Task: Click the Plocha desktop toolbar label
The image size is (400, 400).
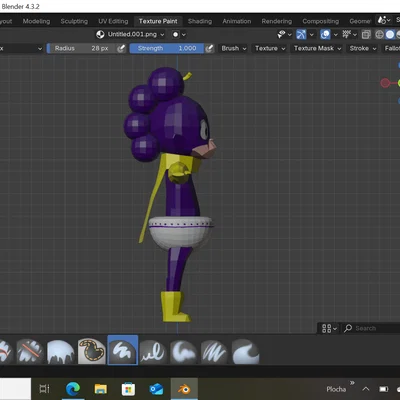Action: click(336, 389)
